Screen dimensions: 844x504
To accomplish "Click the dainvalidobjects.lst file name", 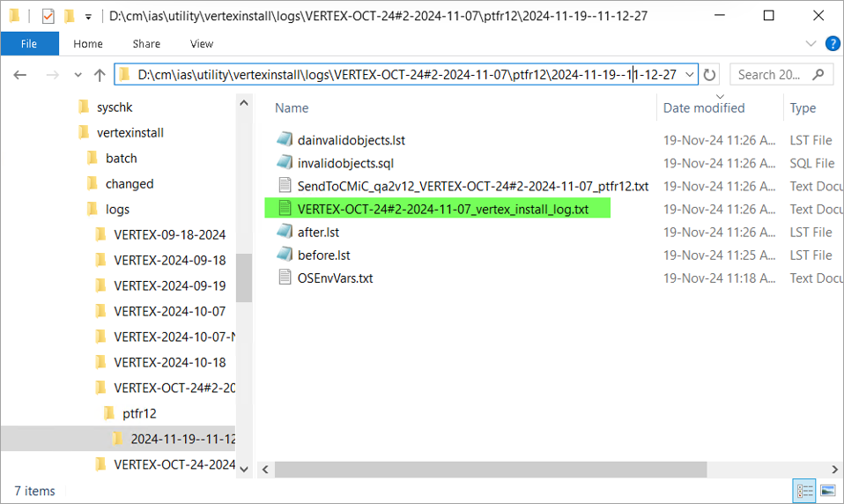I will pos(352,141).
